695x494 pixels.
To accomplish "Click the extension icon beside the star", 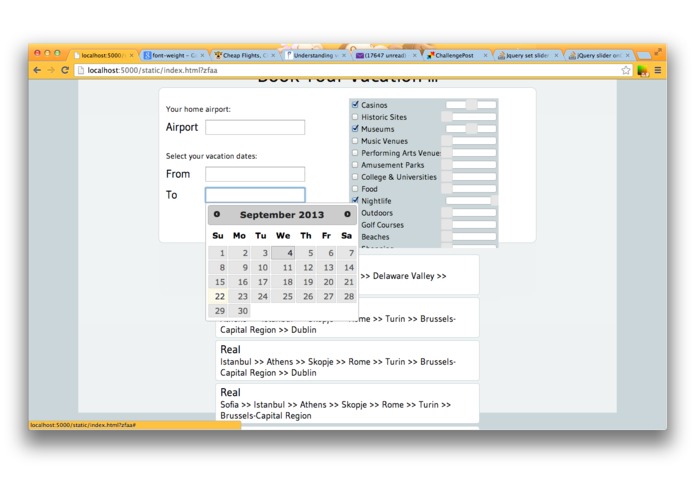I will (642, 70).
